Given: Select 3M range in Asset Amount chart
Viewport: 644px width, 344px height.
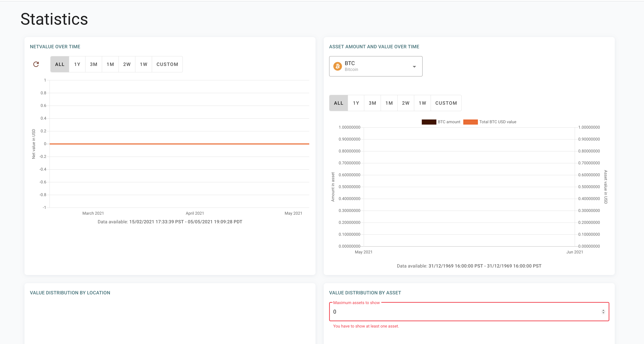Looking at the screenshot, I should (372, 103).
